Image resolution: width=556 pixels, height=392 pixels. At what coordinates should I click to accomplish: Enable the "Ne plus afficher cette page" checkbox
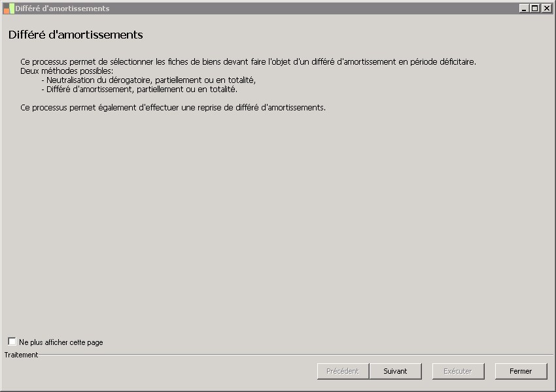coord(12,342)
